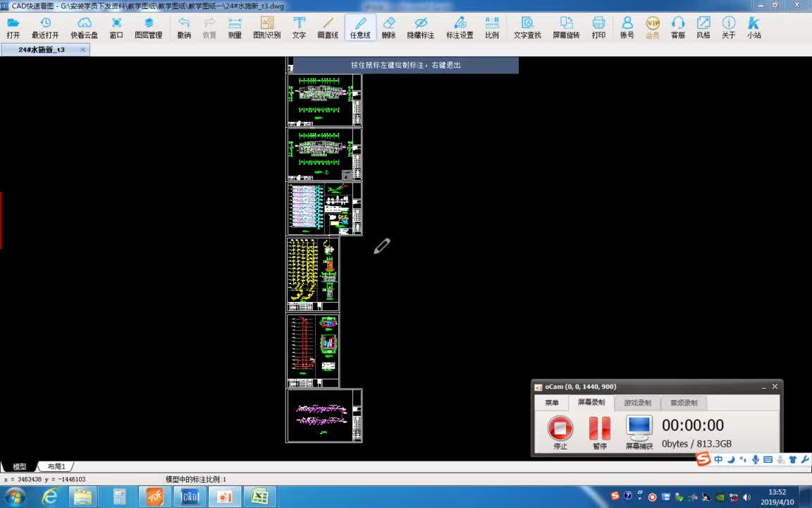Click oCam 屏幕捕获 screen capture button
The width and height of the screenshot is (812, 508).
[x=639, y=433]
